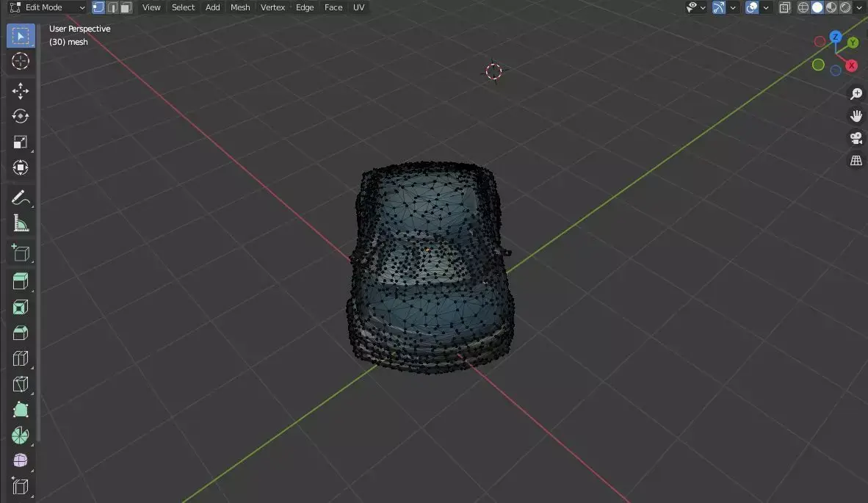Select the Scale tool

21,142
